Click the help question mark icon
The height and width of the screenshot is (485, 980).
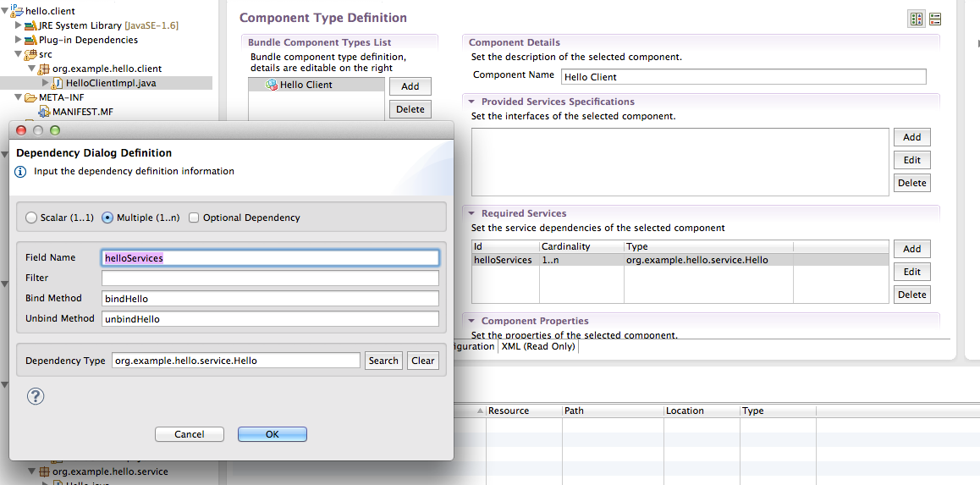tap(36, 396)
